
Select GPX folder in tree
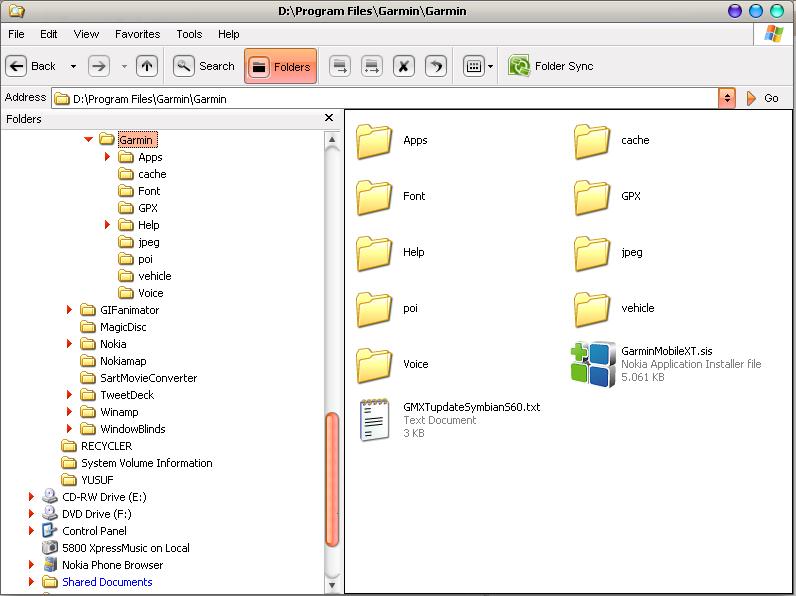(138, 208)
